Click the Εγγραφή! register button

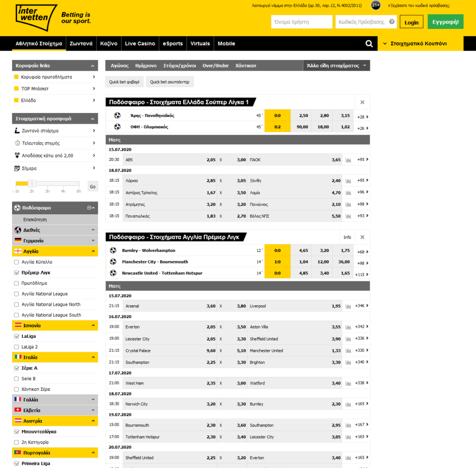click(445, 22)
